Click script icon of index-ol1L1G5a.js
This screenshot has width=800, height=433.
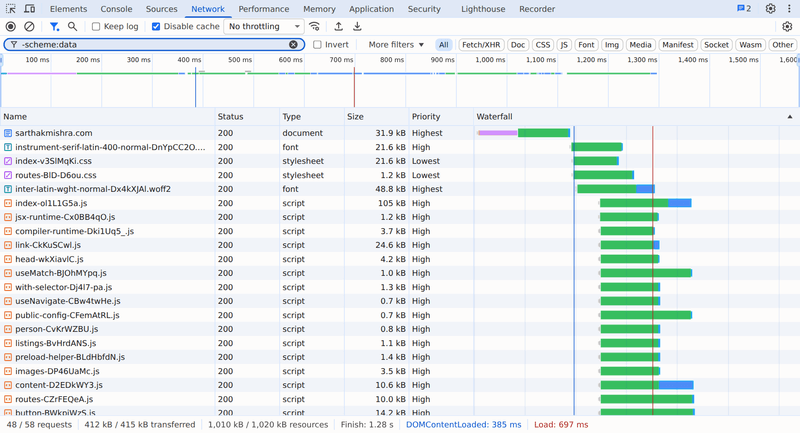click(8, 203)
